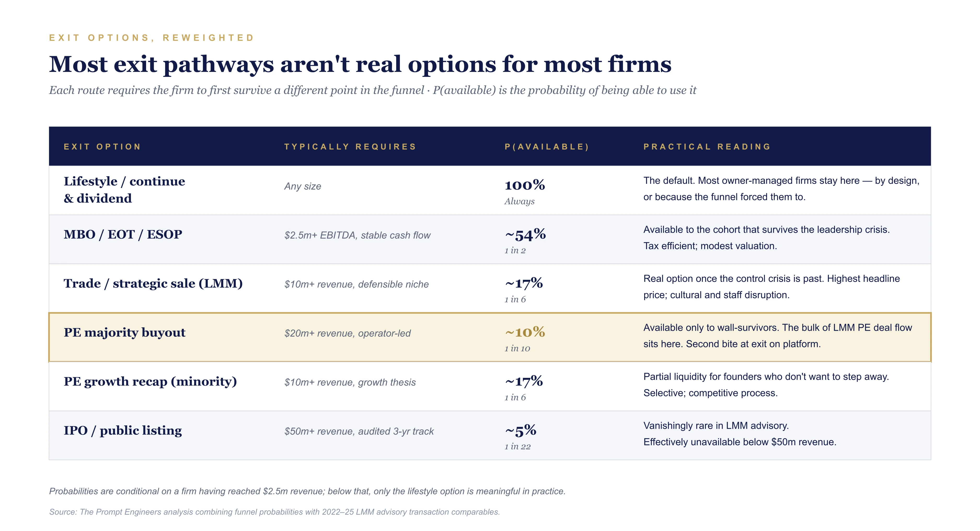This screenshot has width=980, height=531.
Task: Click the slide title about exit pathways
Action: click(360, 64)
